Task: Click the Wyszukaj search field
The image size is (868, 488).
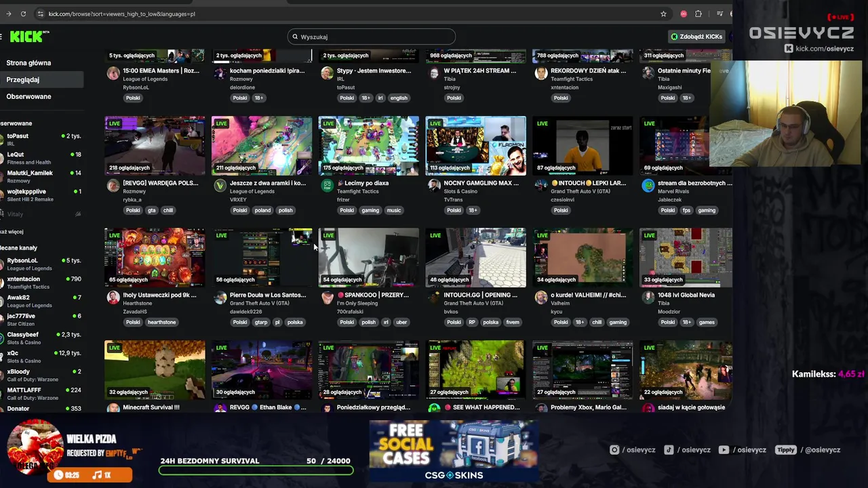Action: 371,37
